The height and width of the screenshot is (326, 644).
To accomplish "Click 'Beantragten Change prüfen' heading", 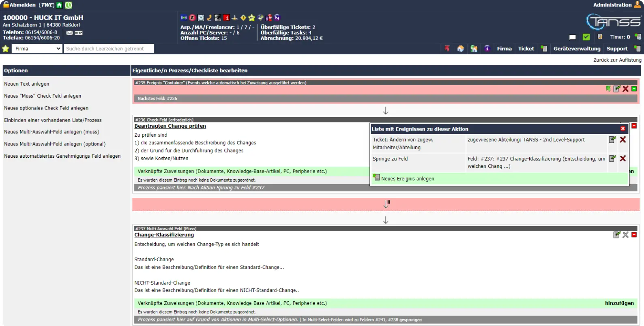I will 170,126.
